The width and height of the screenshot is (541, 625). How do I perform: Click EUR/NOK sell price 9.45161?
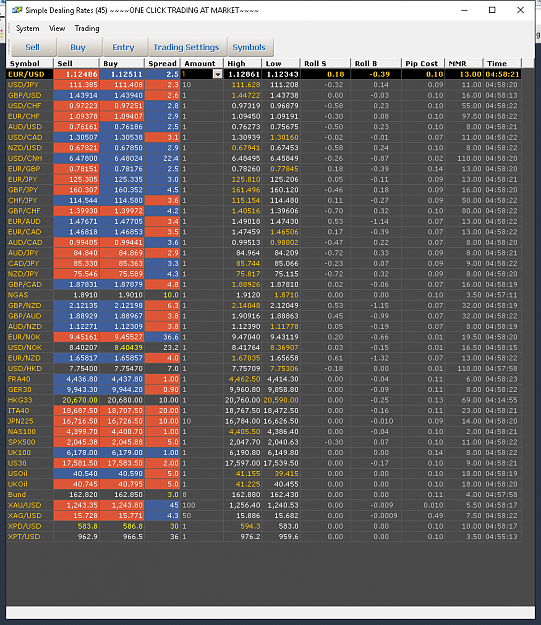tap(76, 337)
